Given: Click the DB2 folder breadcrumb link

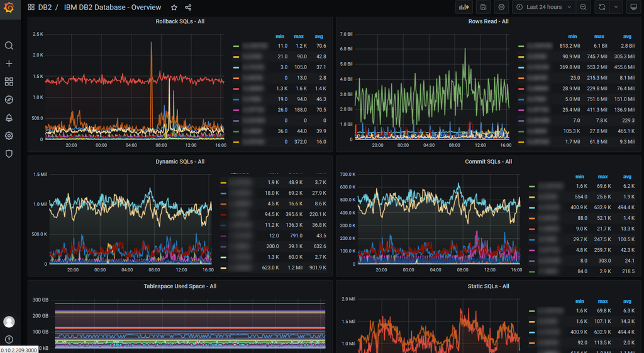Looking at the screenshot, I should pos(45,8).
